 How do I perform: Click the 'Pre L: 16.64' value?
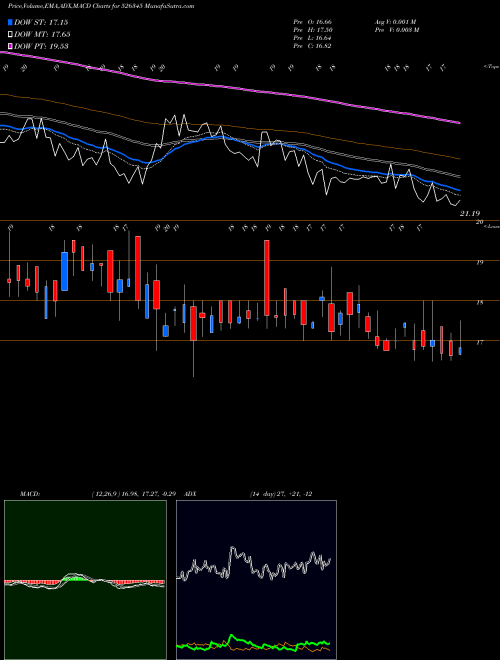pos(313,38)
